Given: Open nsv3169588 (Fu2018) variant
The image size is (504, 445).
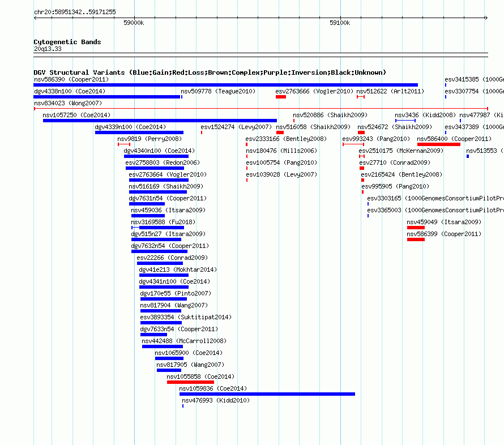Looking at the screenshot, I should 163,222.
